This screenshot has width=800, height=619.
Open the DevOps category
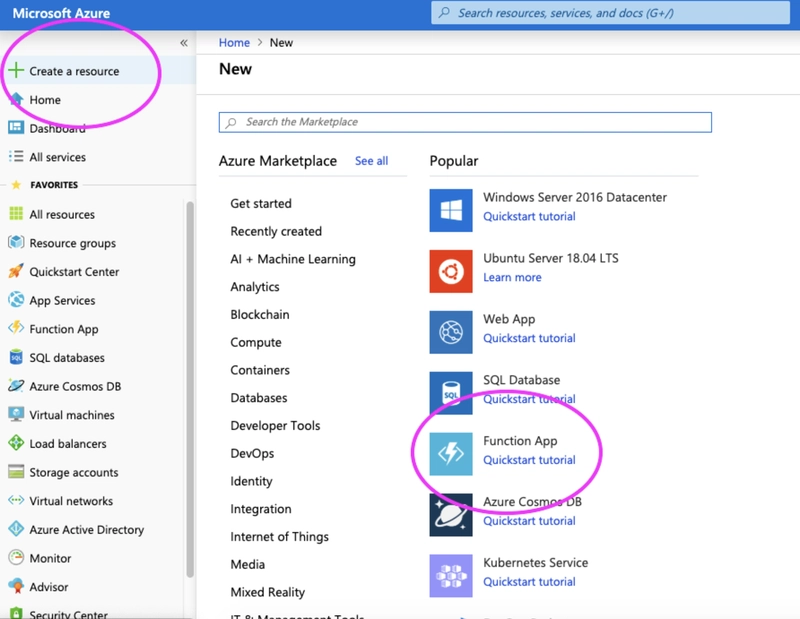[x=252, y=453]
